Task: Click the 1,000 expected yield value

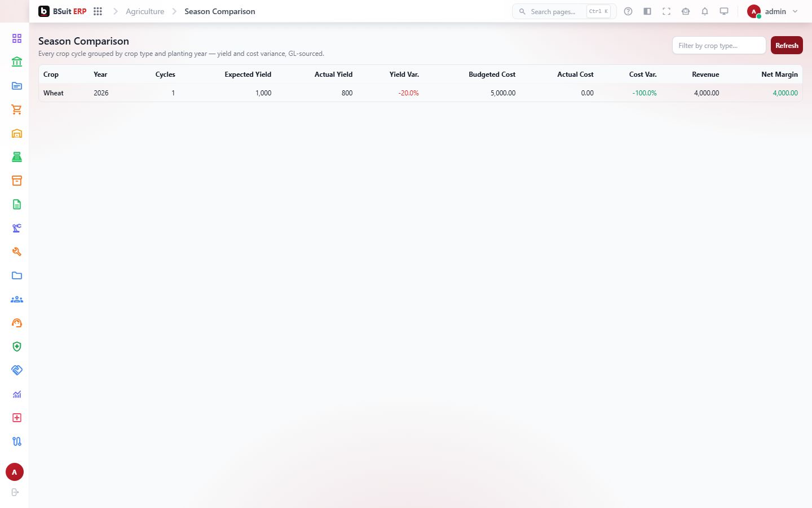Action: pyautogui.click(x=263, y=93)
